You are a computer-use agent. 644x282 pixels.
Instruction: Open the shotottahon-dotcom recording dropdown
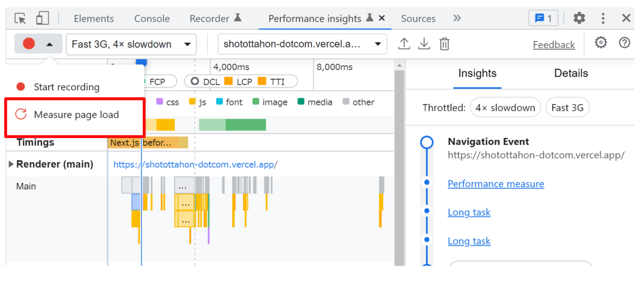(302, 44)
